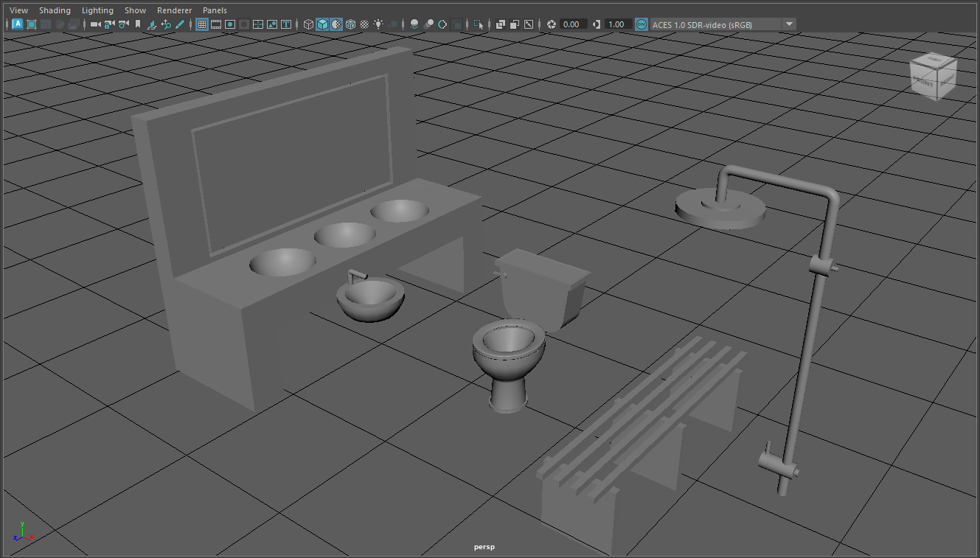Open the Show menu
The height and width of the screenshot is (558, 980).
pyautogui.click(x=135, y=10)
